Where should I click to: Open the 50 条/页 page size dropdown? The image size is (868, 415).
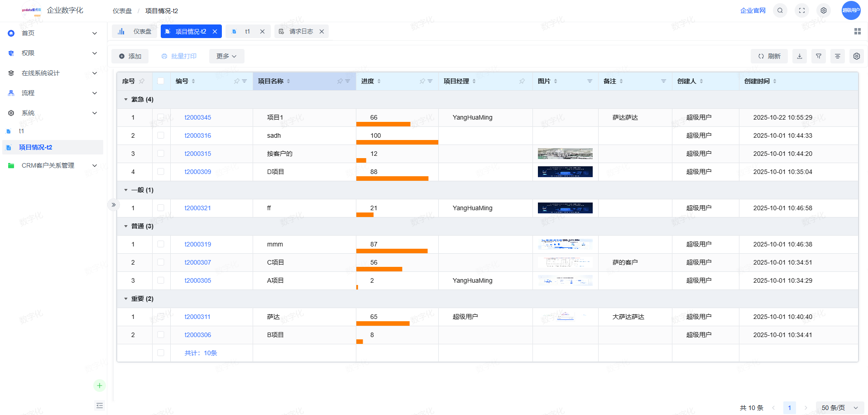point(839,408)
